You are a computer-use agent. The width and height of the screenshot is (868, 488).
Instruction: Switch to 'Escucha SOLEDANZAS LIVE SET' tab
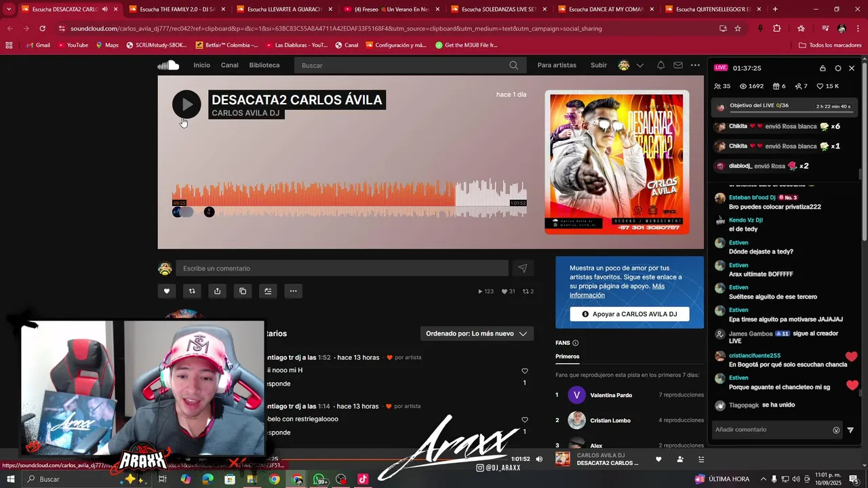[x=498, y=9]
